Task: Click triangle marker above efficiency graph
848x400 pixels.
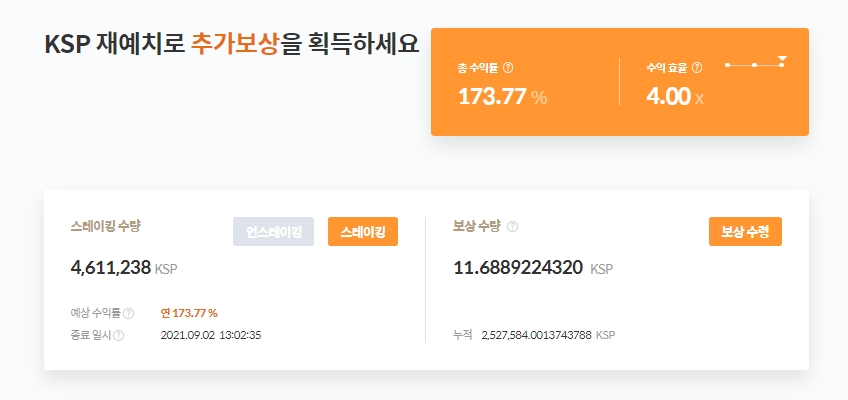Action: 782,58
